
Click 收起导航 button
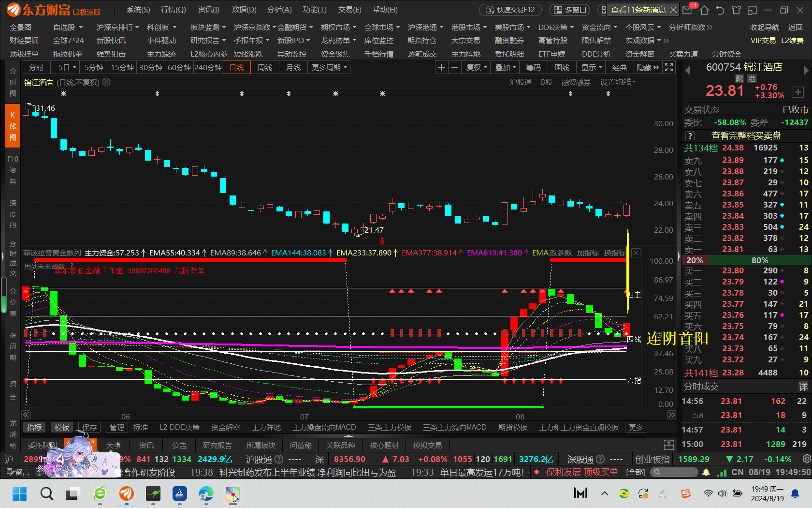(765, 28)
